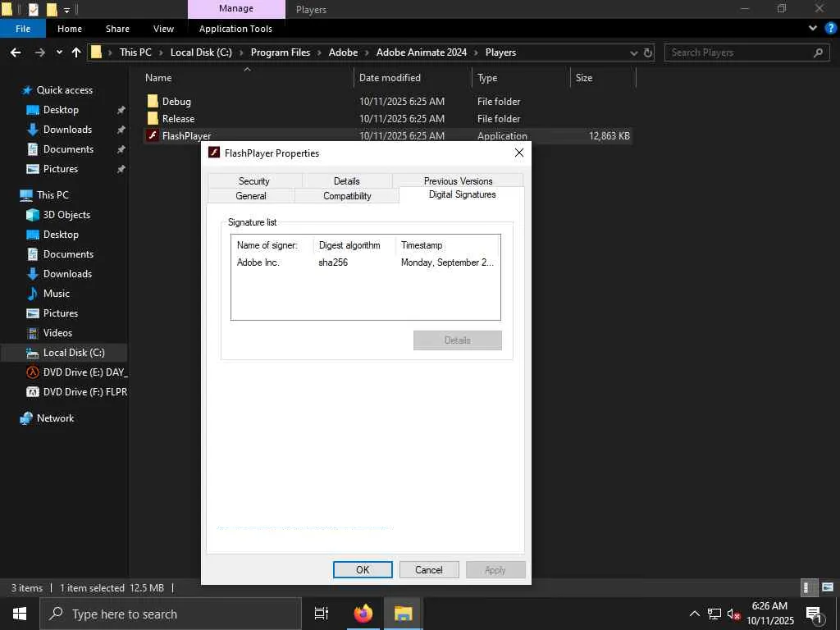This screenshot has height=630, width=840.
Task: Open Task View on taskbar
Action: click(x=321, y=614)
